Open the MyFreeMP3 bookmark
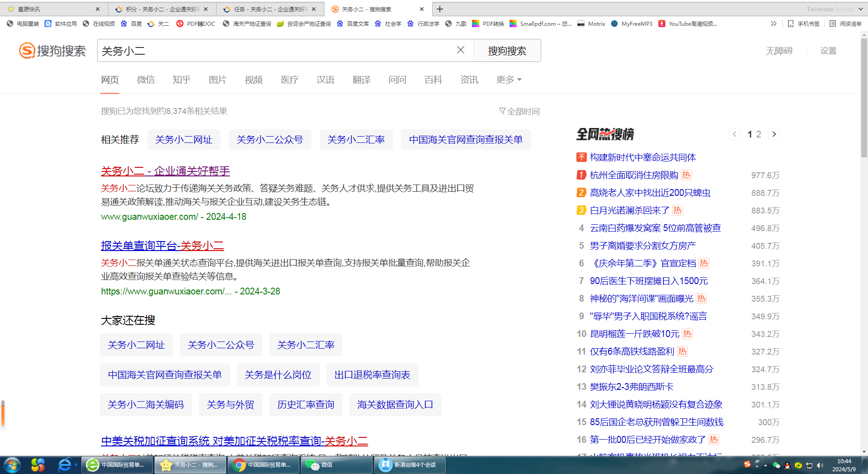This screenshot has height=474, width=868. click(632, 24)
